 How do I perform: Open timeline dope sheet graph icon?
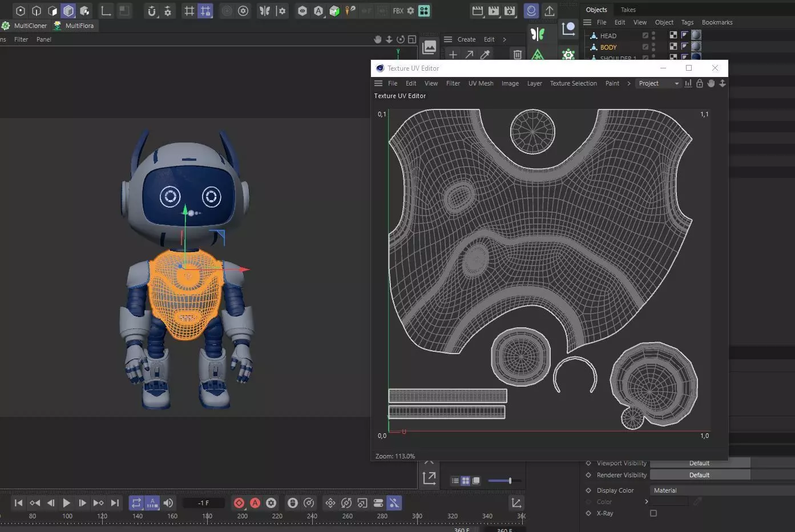click(x=516, y=503)
